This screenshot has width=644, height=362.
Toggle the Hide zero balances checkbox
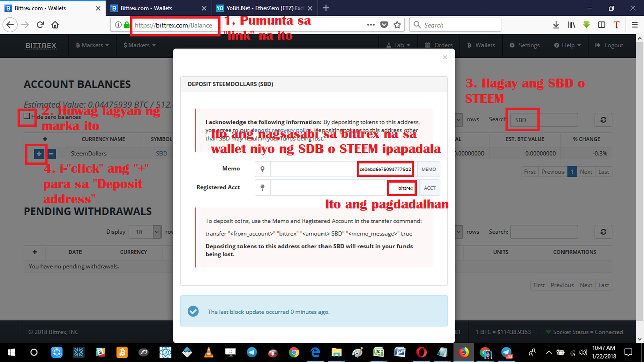coord(27,116)
